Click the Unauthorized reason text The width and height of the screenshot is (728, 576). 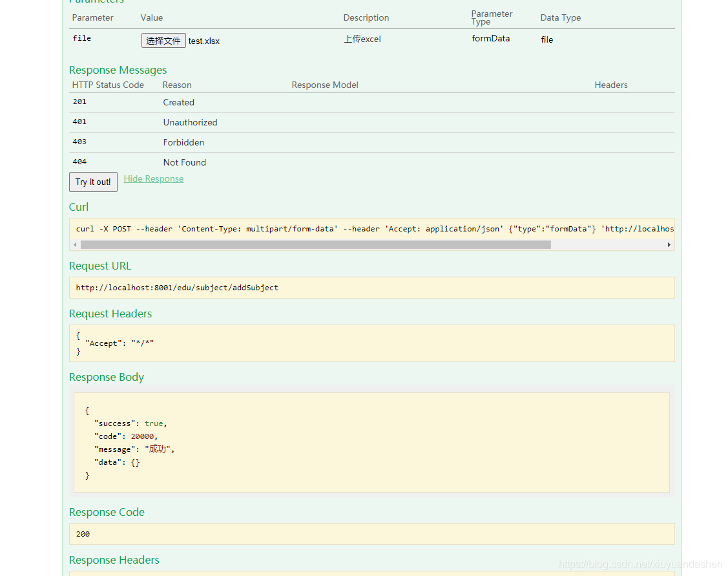tap(191, 122)
